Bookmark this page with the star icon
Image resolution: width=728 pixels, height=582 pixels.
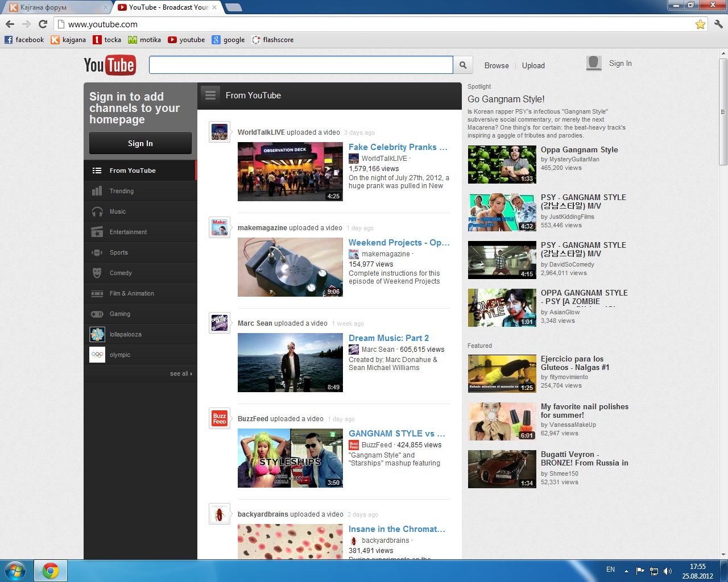(700, 24)
